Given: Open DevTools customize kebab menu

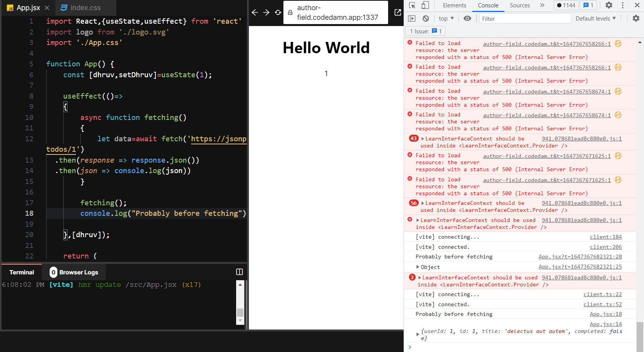Looking at the screenshot, I should (x=623, y=5).
